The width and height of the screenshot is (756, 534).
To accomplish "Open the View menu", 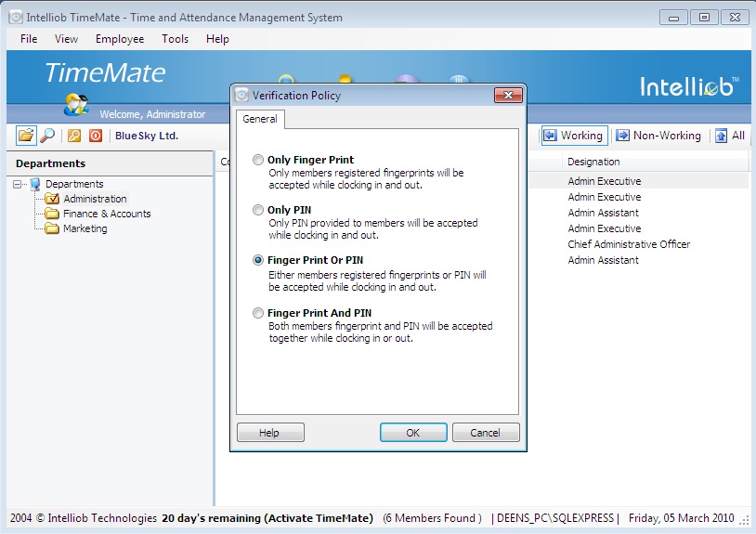I will pyautogui.click(x=66, y=39).
